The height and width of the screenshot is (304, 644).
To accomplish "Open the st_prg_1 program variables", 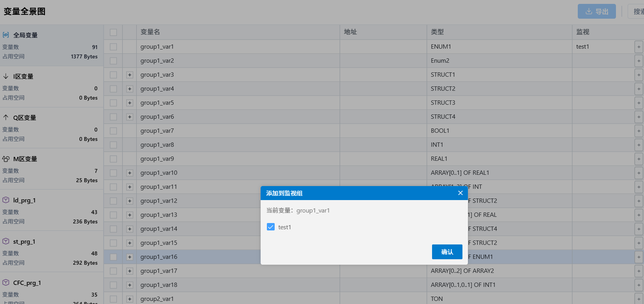I will coord(51,252).
